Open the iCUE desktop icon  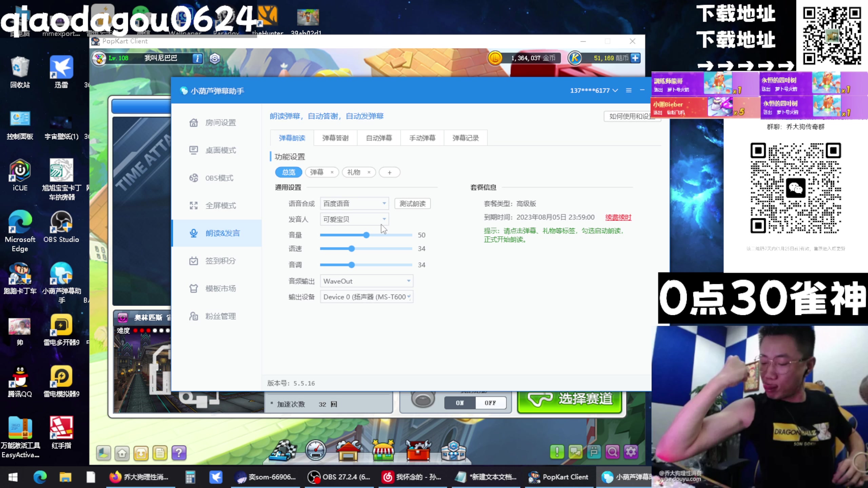tap(20, 175)
